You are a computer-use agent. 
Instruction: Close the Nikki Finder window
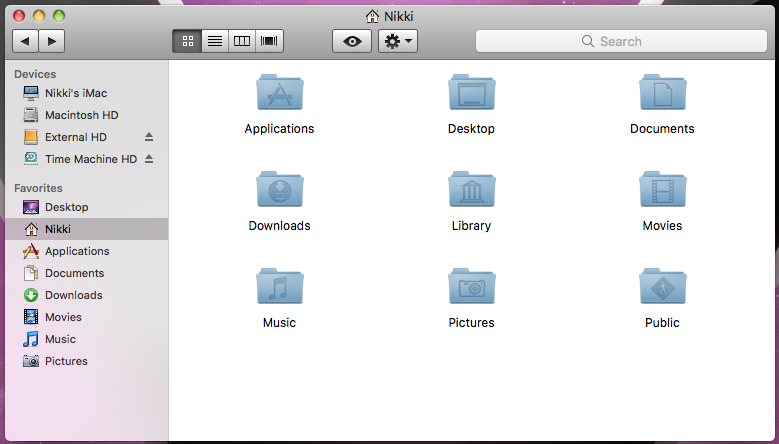coord(19,16)
